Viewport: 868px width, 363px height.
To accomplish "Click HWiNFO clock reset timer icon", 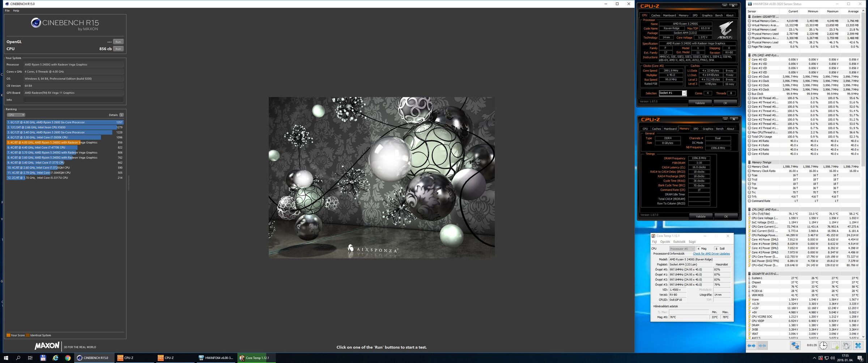I will [x=823, y=346].
